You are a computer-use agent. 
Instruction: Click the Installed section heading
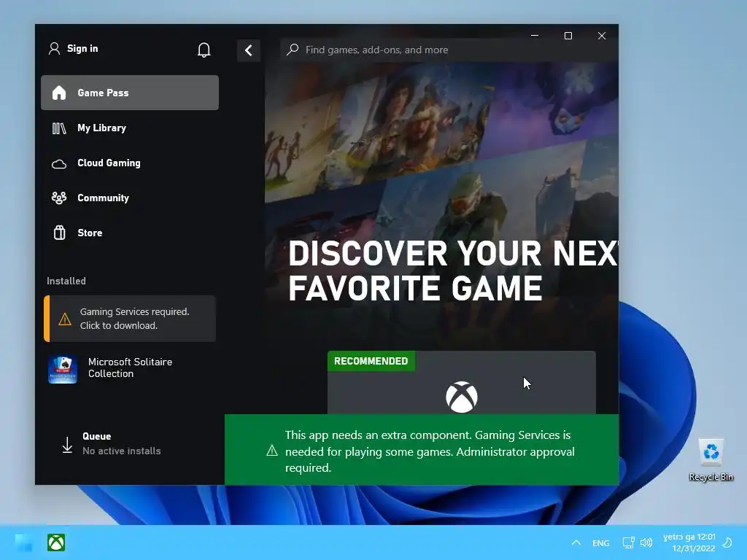coord(66,281)
